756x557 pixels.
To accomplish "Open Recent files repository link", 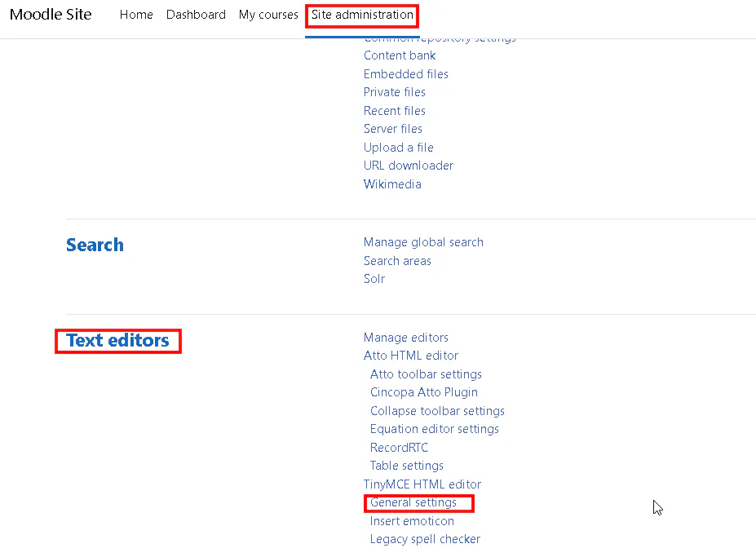I will pos(395,110).
